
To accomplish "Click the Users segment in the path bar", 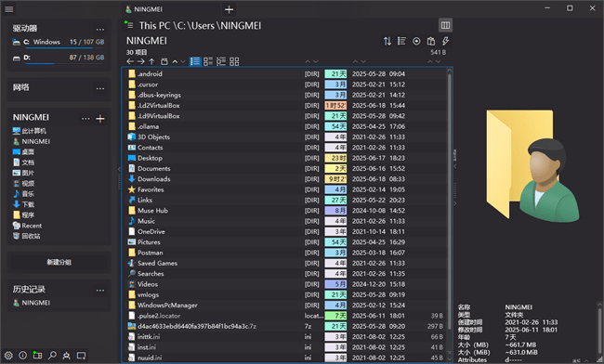I will (203, 26).
